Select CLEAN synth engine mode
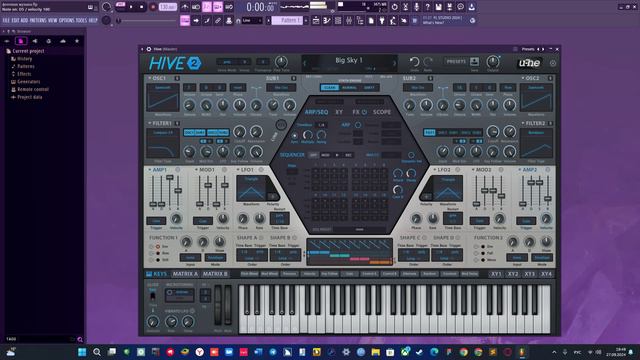The image size is (640, 360). point(329,88)
